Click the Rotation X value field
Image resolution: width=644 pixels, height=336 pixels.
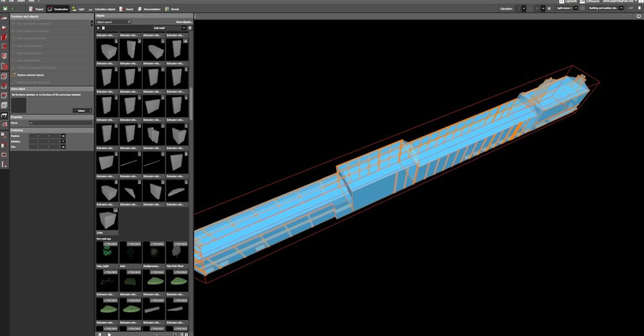pos(34,142)
